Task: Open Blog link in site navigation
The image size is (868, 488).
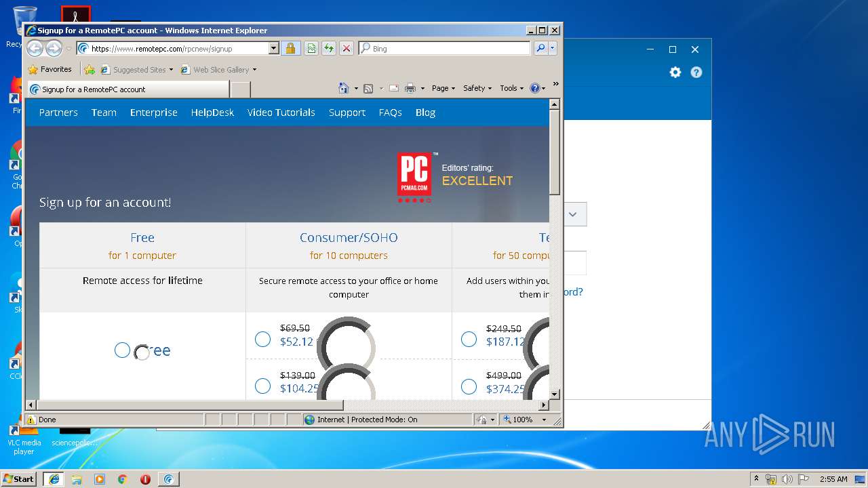Action: [x=426, y=113]
